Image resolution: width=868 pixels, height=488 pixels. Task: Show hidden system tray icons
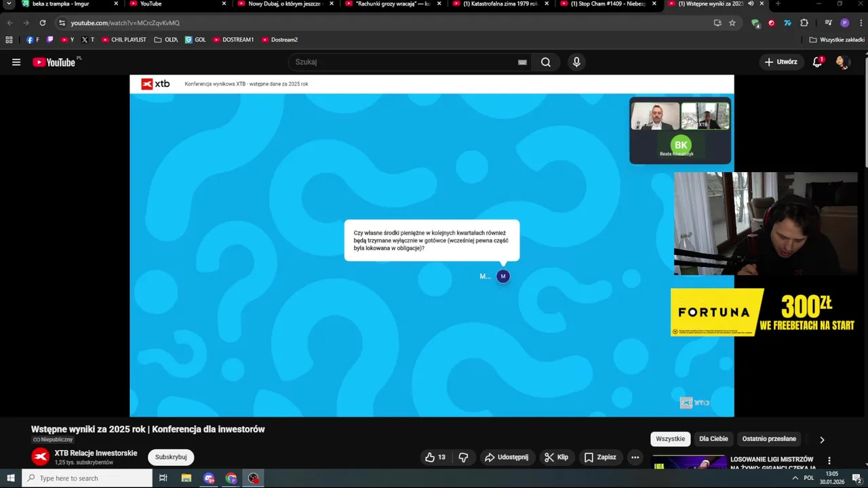pyautogui.click(x=795, y=478)
